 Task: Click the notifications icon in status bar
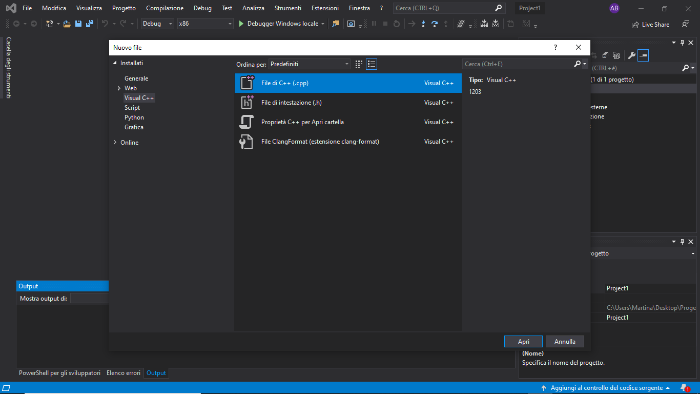pos(685,388)
